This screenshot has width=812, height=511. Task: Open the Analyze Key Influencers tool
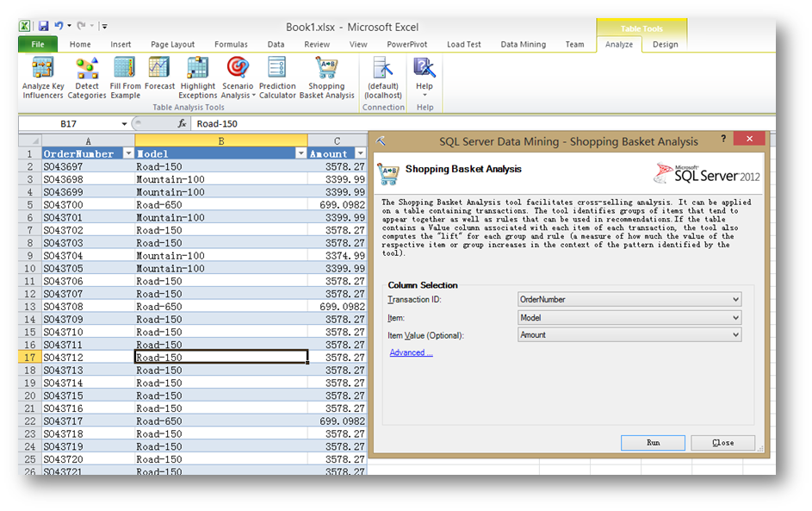[43, 78]
